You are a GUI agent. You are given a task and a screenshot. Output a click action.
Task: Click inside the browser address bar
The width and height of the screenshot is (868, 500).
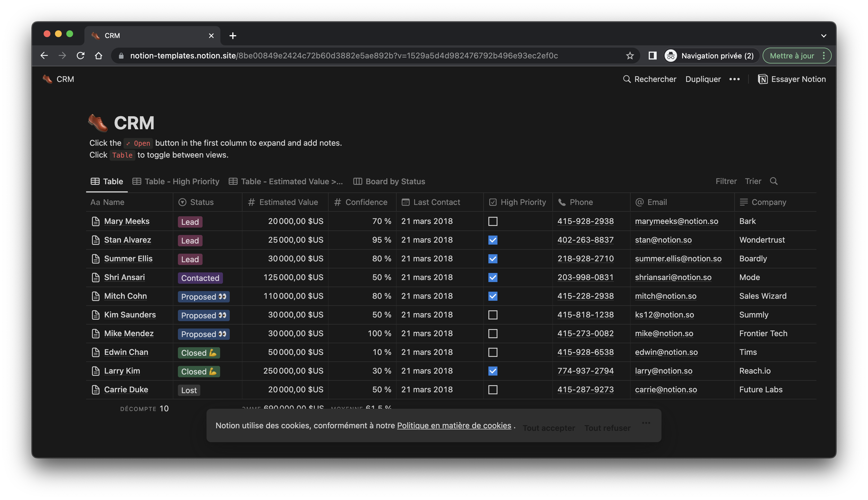pyautogui.click(x=343, y=55)
